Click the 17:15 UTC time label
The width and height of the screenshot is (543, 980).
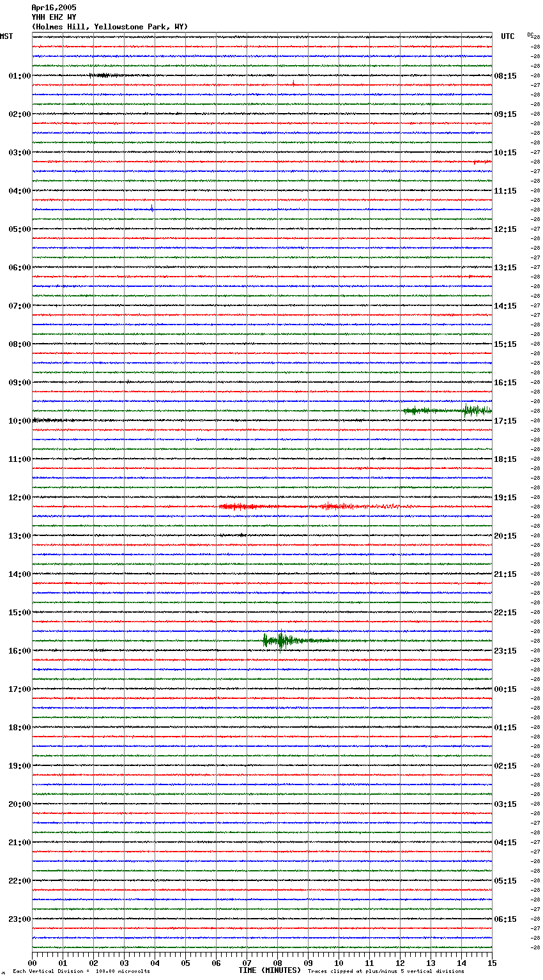point(505,421)
